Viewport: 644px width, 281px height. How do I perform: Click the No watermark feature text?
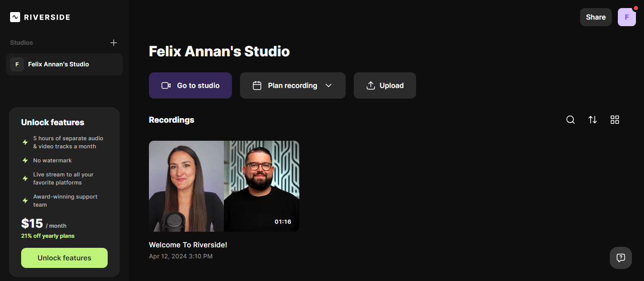[52, 160]
